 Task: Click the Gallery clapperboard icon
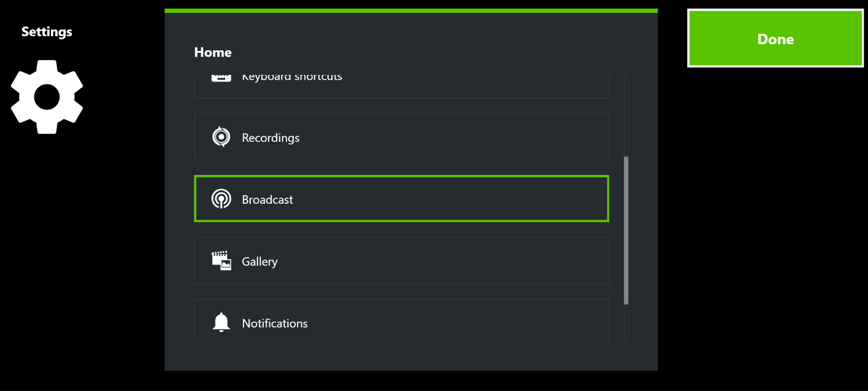click(221, 261)
